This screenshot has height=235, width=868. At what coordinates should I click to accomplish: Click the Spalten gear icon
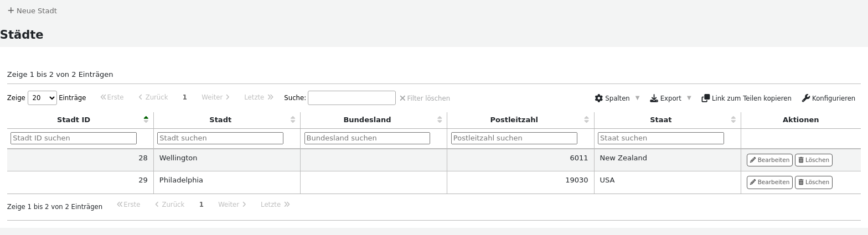pos(598,98)
